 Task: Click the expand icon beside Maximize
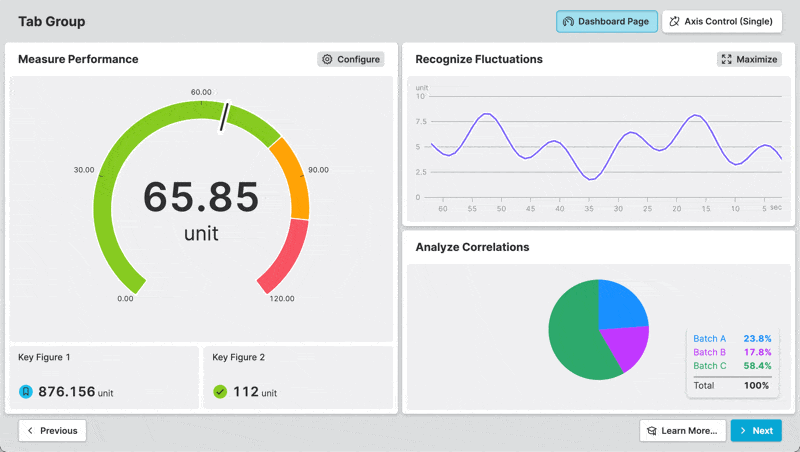click(x=727, y=60)
